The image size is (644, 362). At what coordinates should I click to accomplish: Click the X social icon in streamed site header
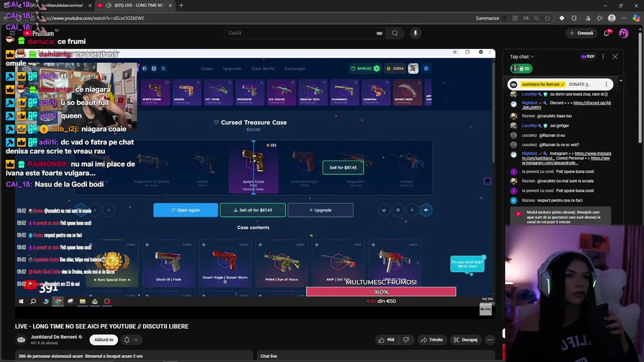(x=163, y=68)
